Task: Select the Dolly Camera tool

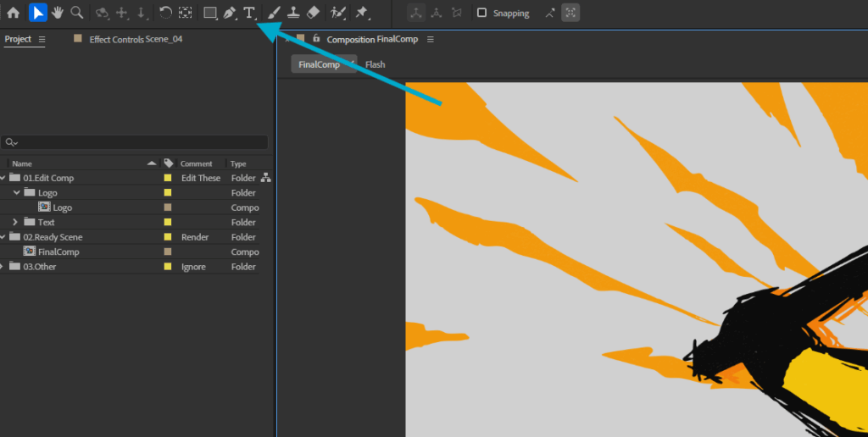Action: point(141,13)
